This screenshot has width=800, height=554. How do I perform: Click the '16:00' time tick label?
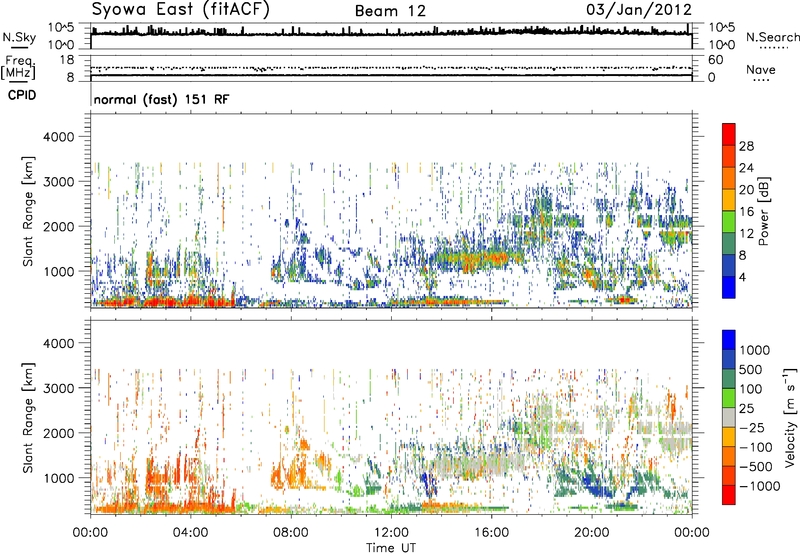[491, 533]
